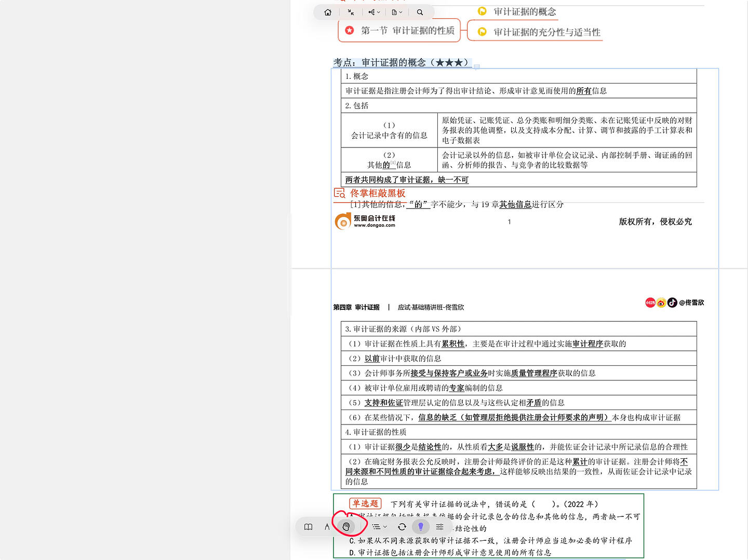The image size is (748, 560).
Task: Select the compass study mode icon
Action: pos(327,527)
